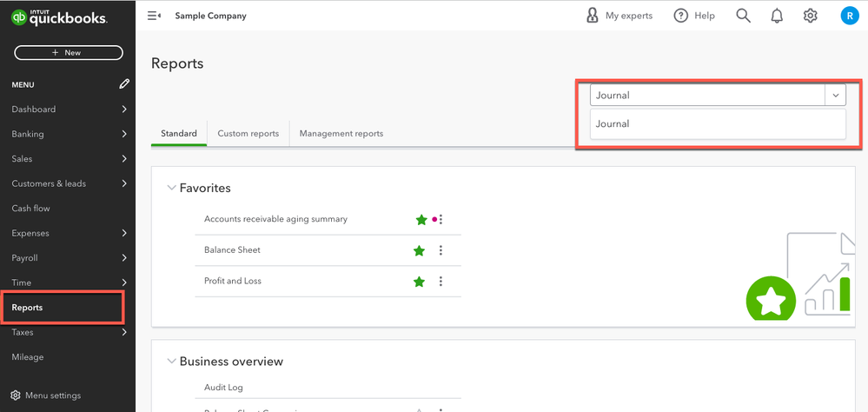Click the pencil icon to edit menu

[x=124, y=84]
